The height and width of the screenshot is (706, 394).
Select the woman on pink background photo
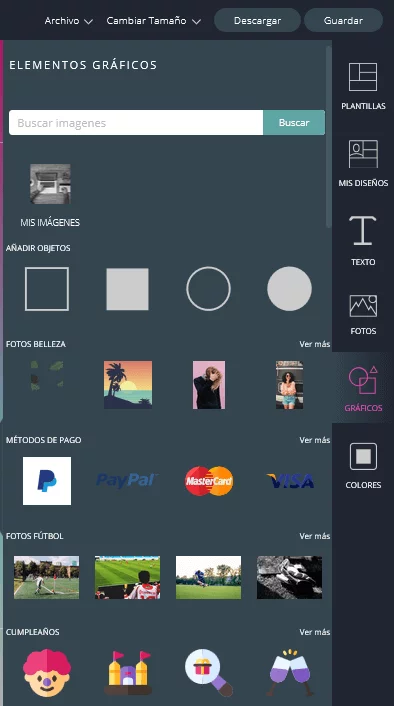[x=209, y=385]
